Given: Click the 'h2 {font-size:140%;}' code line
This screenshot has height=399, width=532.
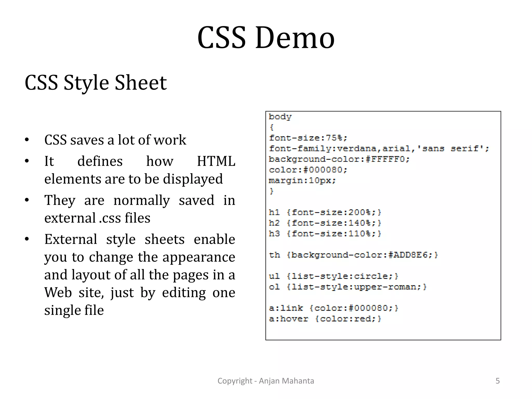Looking at the screenshot, I should click(325, 223).
